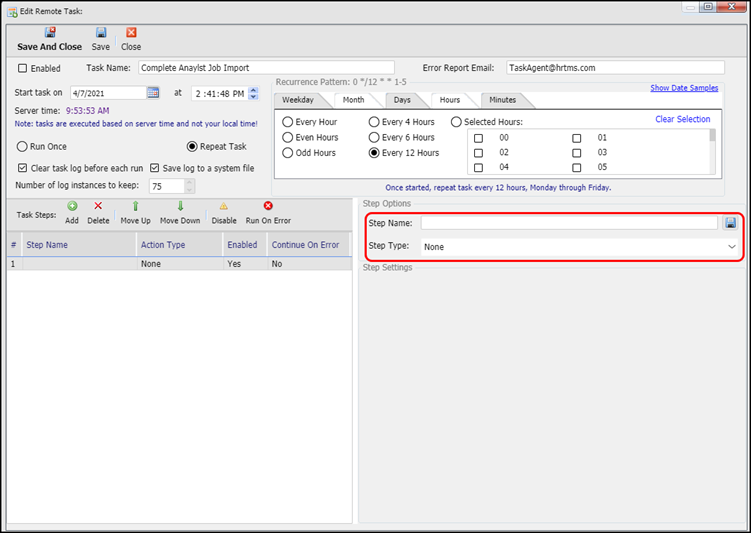Click the Step Name input field
The height and width of the screenshot is (533, 751).
(569, 223)
